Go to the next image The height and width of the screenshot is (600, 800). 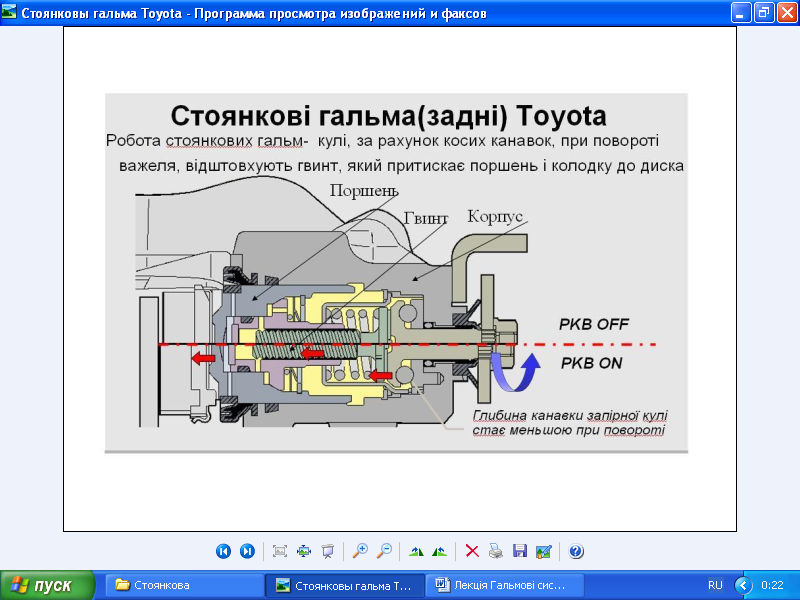247,551
